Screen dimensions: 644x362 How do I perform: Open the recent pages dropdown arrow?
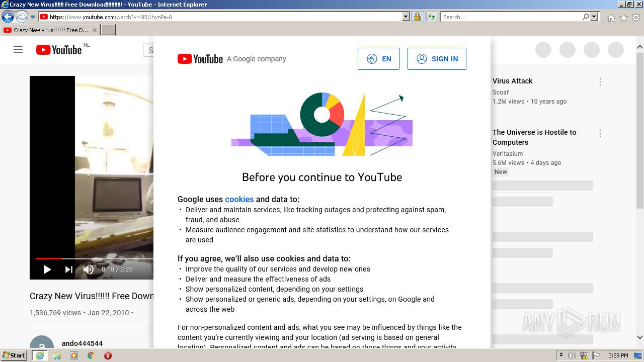pyautogui.click(x=33, y=17)
